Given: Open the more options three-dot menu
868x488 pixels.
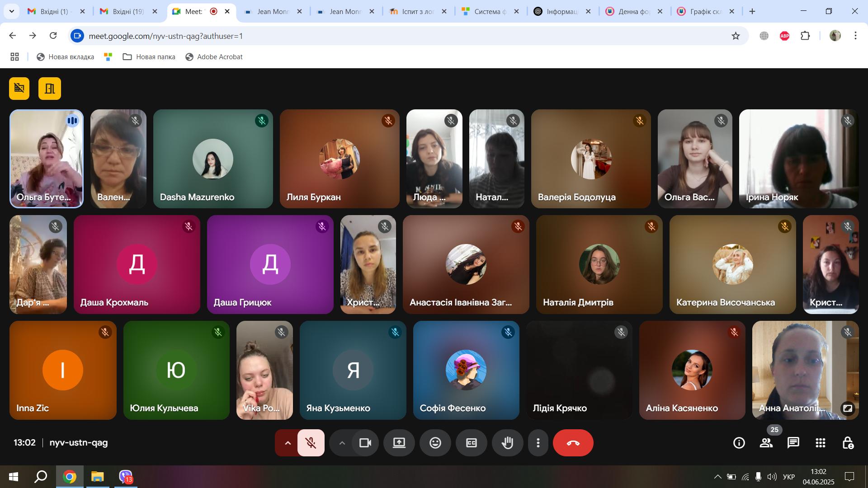Looking at the screenshot, I should (x=538, y=443).
